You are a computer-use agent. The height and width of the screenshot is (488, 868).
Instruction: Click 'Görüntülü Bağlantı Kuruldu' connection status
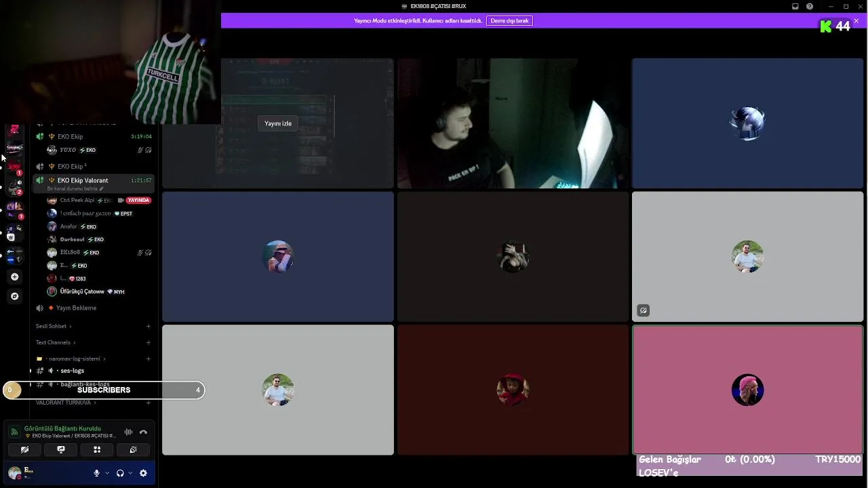(x=62, y=428)
